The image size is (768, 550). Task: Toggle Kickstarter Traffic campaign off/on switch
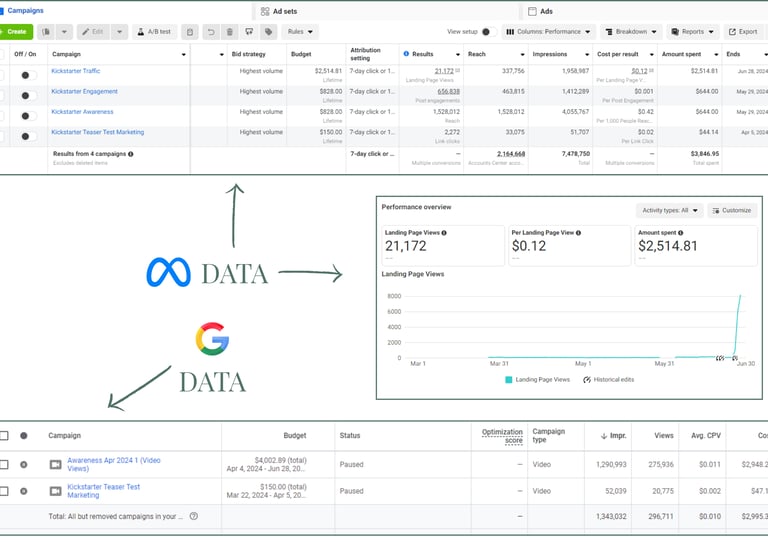click(28, 75)
